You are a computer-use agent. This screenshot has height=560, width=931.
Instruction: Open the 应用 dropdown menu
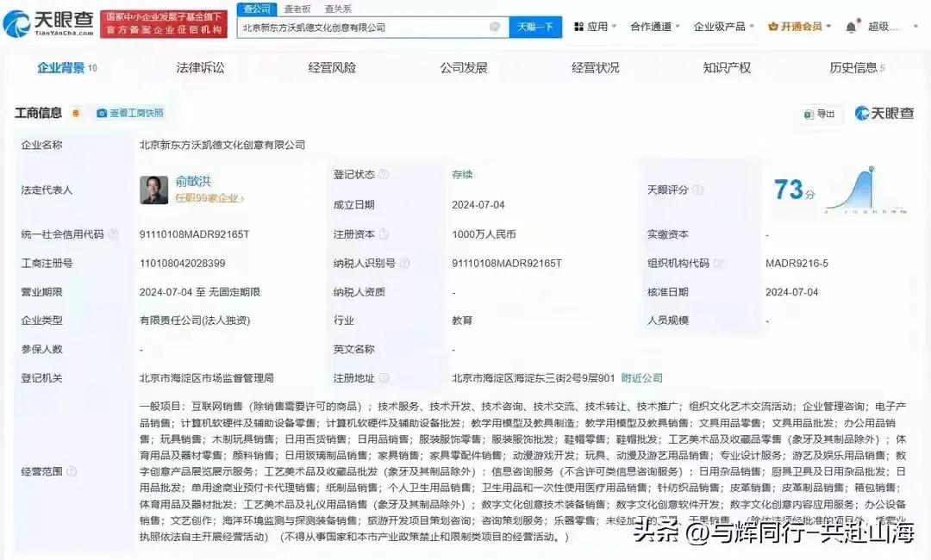[596, 27]
